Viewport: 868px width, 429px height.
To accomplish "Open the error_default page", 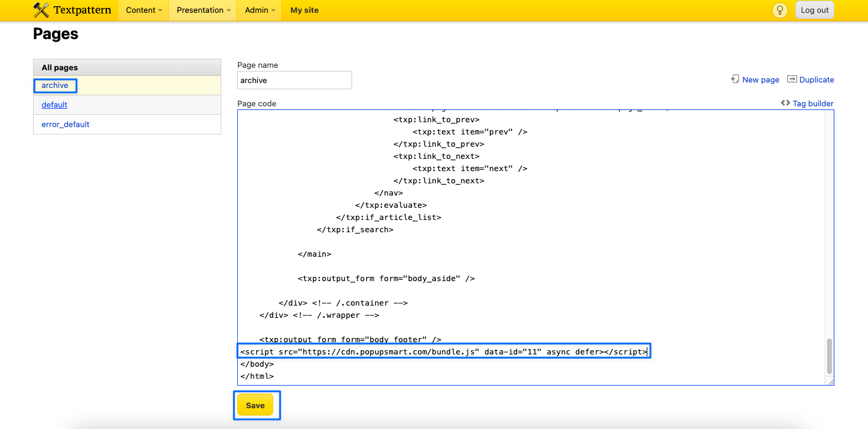I will click(65, 124).
